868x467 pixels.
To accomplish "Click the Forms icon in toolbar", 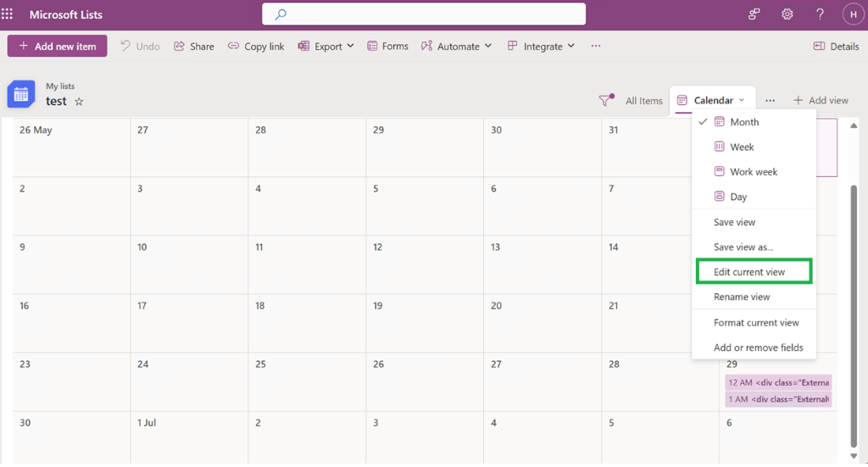I will [x=372, y=46].
